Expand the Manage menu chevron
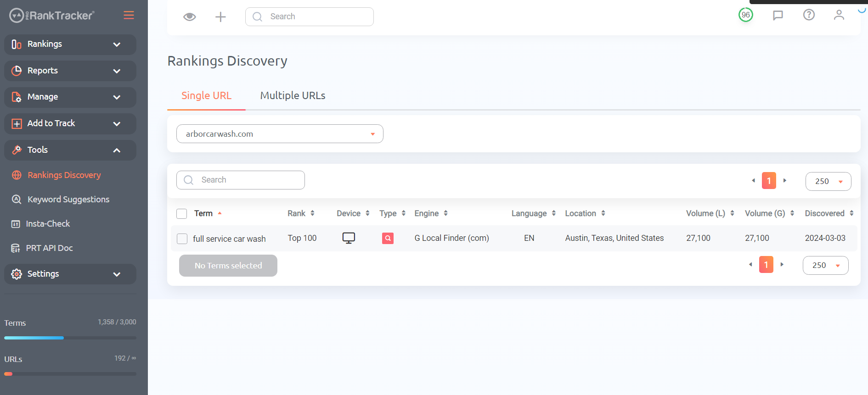The height and width of the screenshot is (395, 868). point(117,97)
